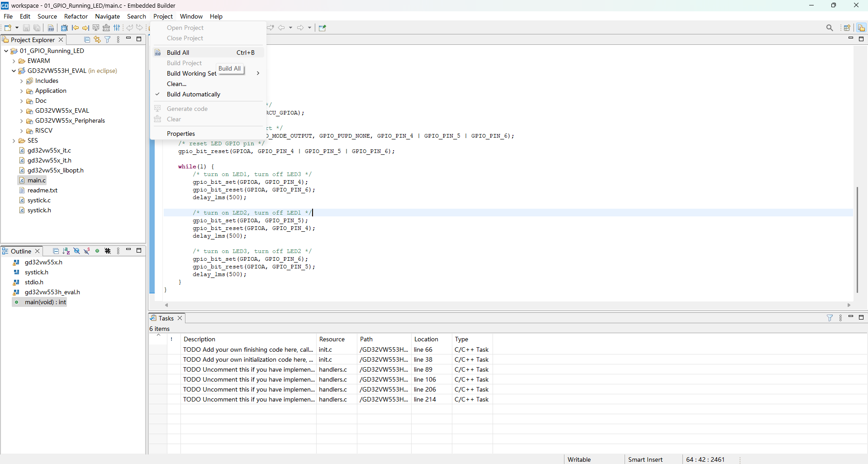The height and width of the screenshot is (464, 868).
Task: Click the alphabetical Sort icon in Outline
Action: [x=66, y=251]
